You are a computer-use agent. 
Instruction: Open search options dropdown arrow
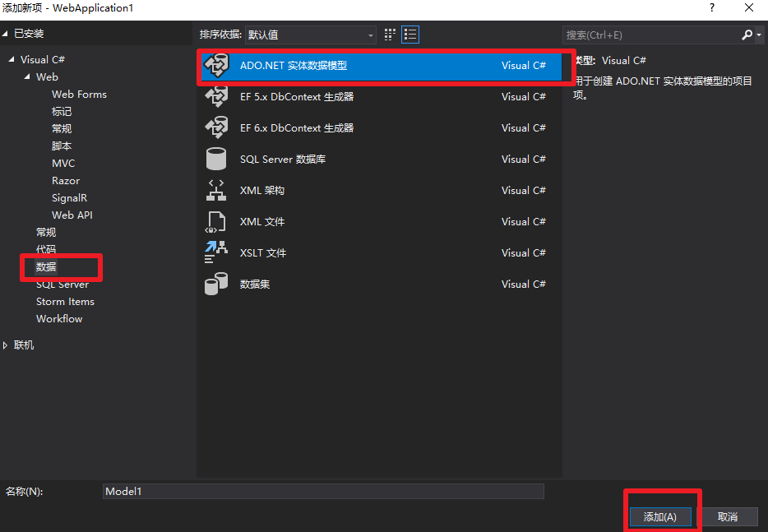point(759,35)
